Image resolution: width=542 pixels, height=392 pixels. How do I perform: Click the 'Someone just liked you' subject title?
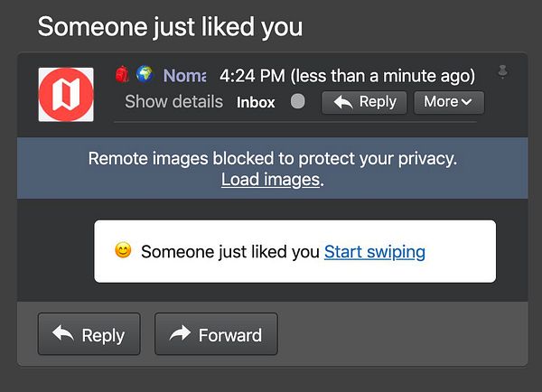(x=170, y=26)
